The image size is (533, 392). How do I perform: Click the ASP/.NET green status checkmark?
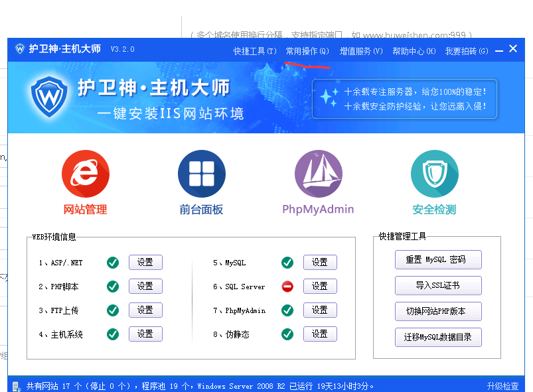113,263
